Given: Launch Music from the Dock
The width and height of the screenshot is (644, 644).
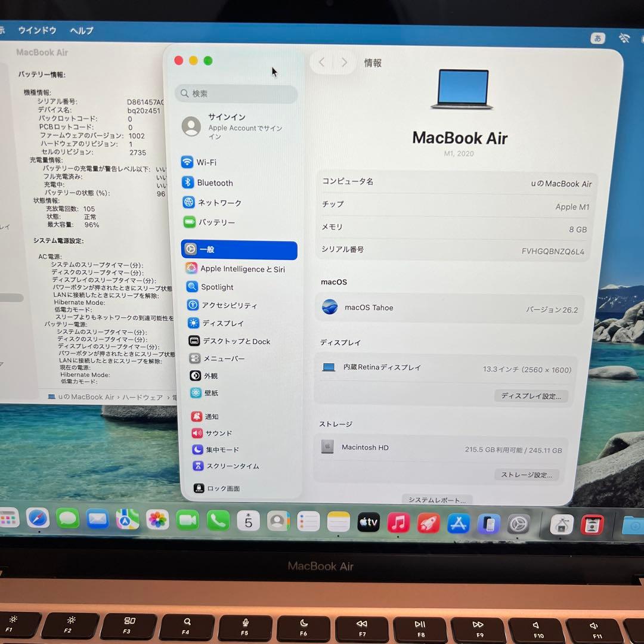Looking at the screenshot, I should pyautogui.click(x=398, y=524).
